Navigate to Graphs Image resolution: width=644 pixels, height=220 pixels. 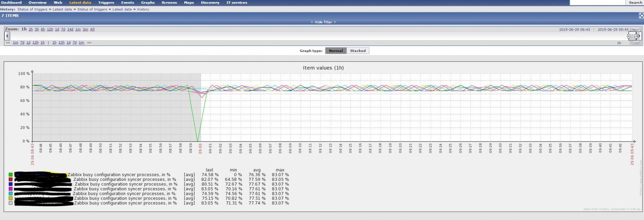[148, 2]
